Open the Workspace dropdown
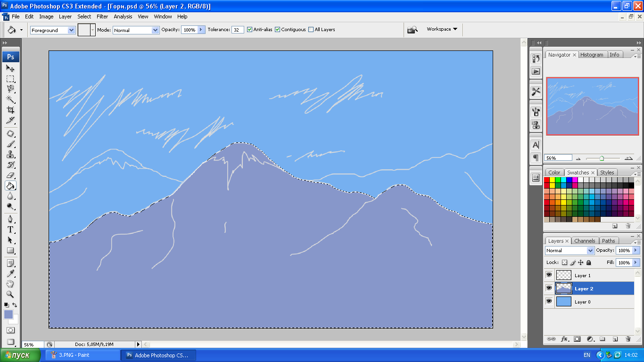The height and width of the screenshot is (362, 644). click(442, 29)
